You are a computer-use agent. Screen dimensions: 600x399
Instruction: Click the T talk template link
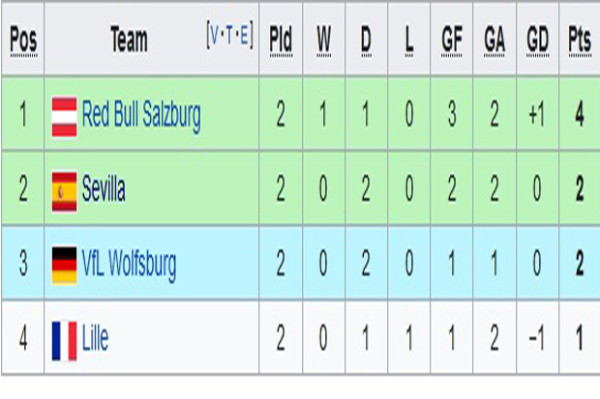pyautogui.click(x=229, y=36)
